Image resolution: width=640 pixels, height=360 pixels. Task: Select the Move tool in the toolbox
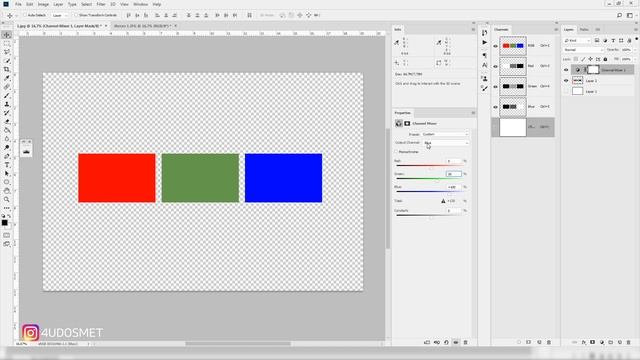7,35
